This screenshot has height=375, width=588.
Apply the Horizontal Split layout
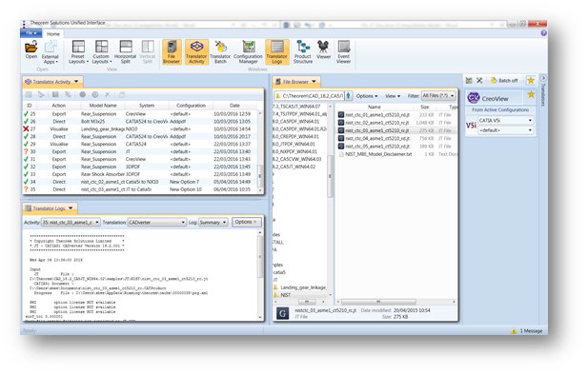click(x=126, y=52)
